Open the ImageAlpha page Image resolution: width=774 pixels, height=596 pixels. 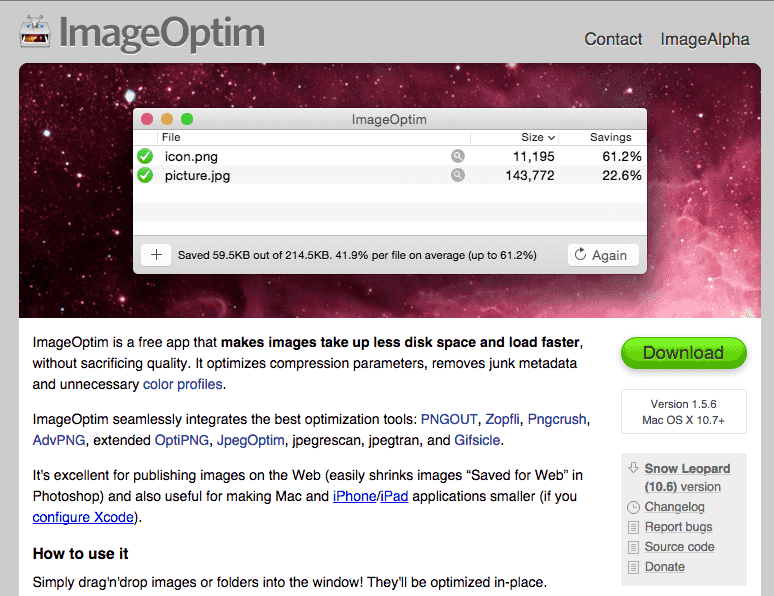point(705,39)
